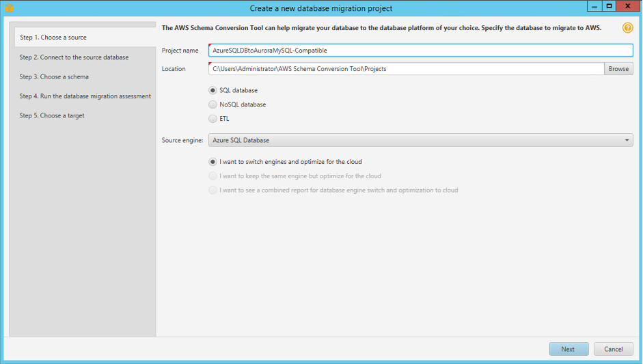Select combined report radio option

[x=213, y=191]
